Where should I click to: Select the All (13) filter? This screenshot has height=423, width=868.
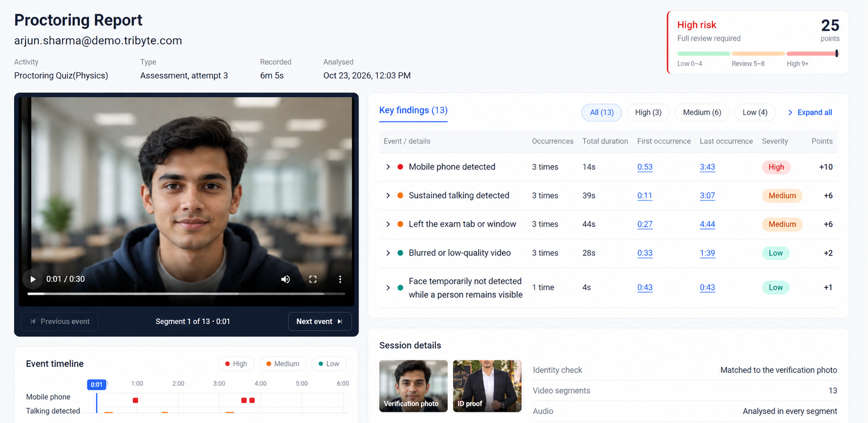point(602,113)
